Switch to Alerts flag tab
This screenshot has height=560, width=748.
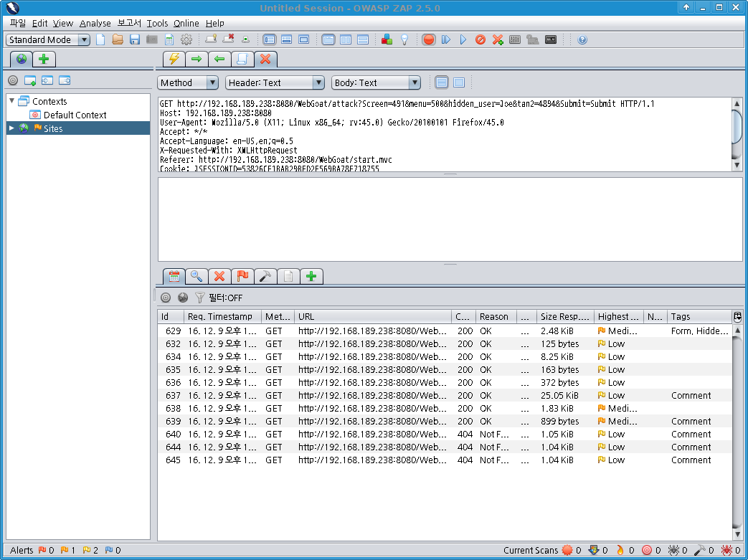click(242, 276)
